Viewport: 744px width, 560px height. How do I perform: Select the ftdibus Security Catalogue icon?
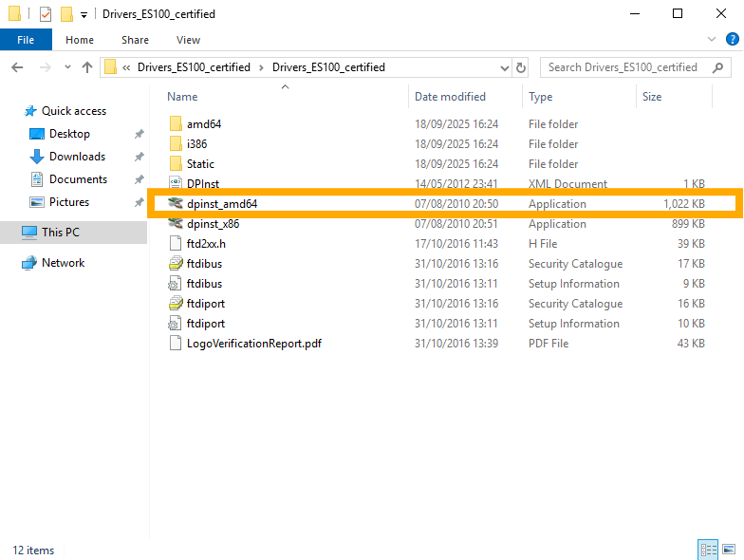pos(175,264)
